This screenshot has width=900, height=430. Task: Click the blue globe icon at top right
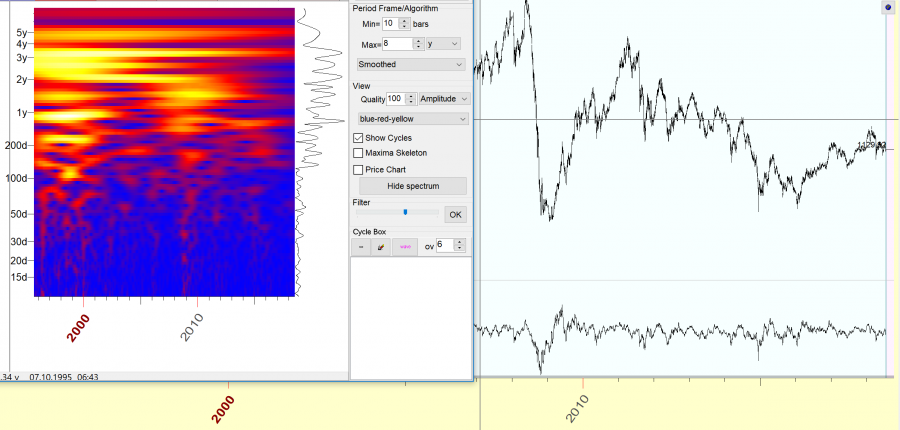click(x=887, y=7)
